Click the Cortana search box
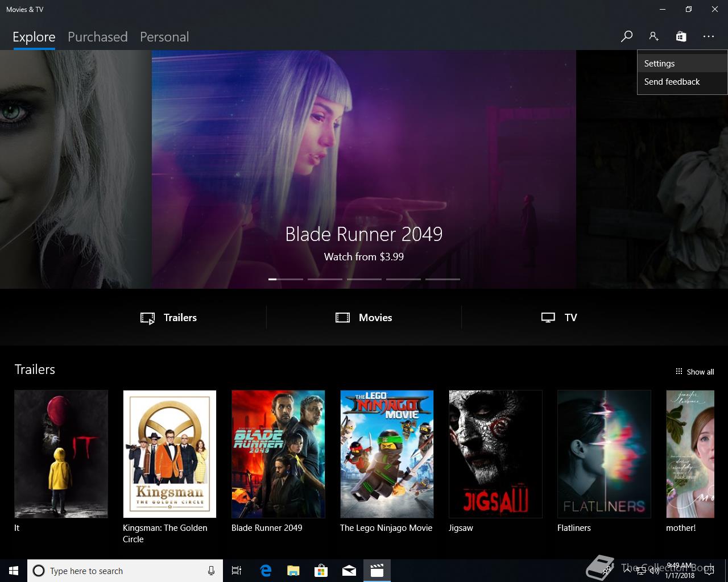The width and height of the screenshot is (728, 582). pos(125,571)
